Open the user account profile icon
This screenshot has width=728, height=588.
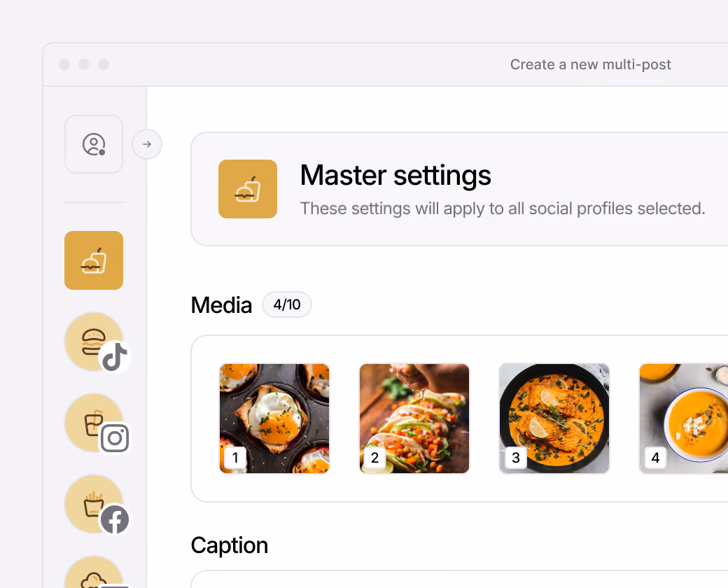pos(94,144)
